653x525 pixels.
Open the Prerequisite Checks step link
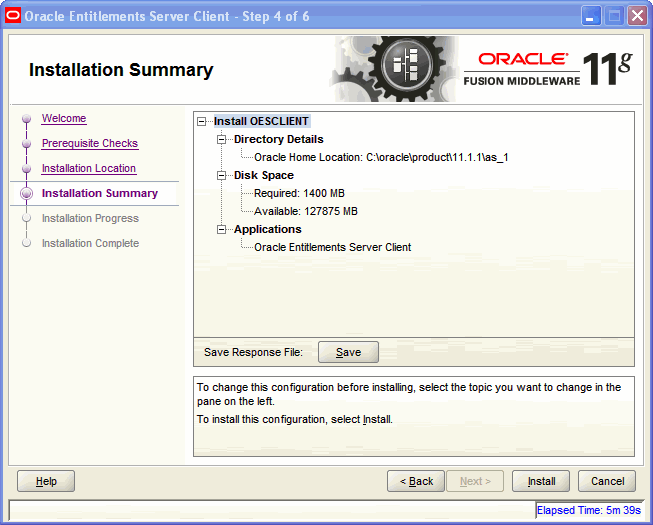click(90, 143)
